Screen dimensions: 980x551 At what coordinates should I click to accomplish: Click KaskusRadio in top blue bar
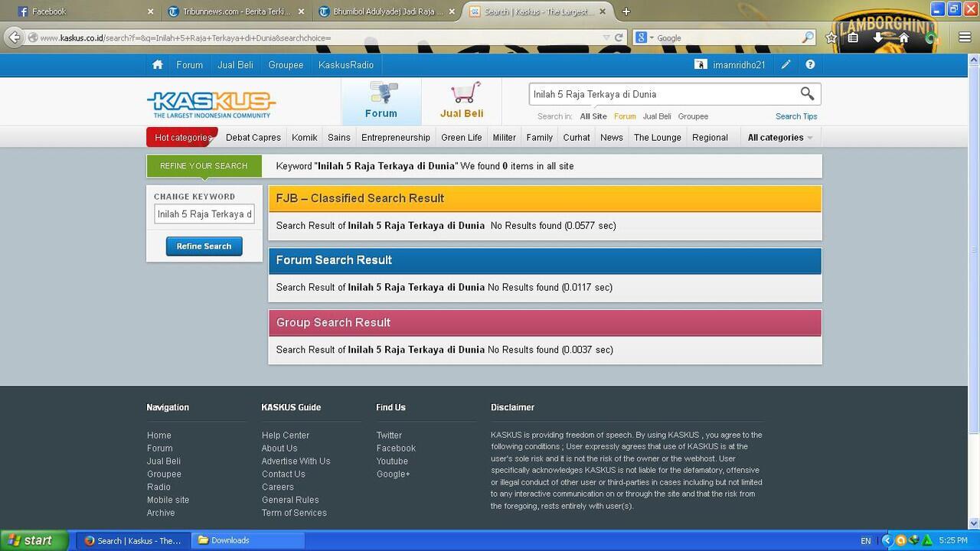346,65
